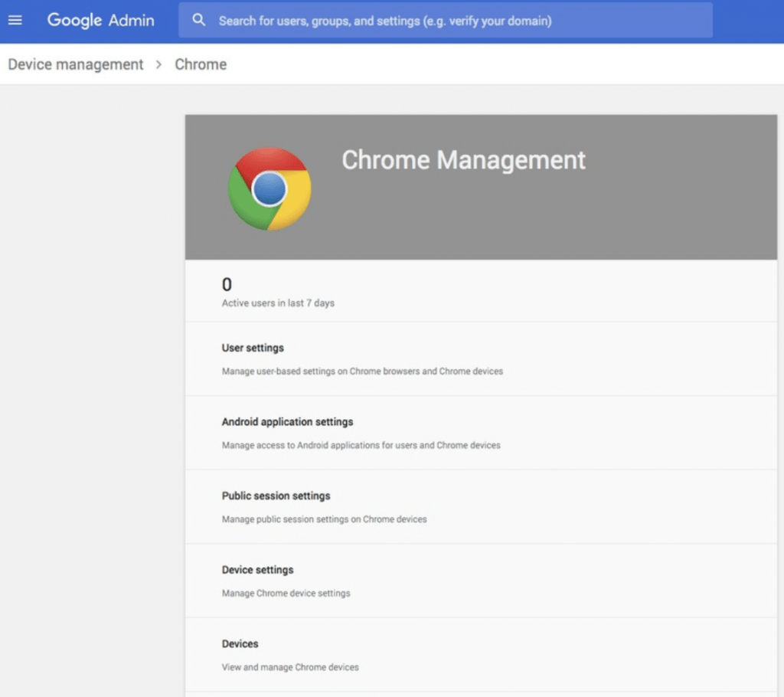Navigate back using Device management breadcrumb
Image resolution: width=784 pixels, height=697 pixels.
(74, 64)
